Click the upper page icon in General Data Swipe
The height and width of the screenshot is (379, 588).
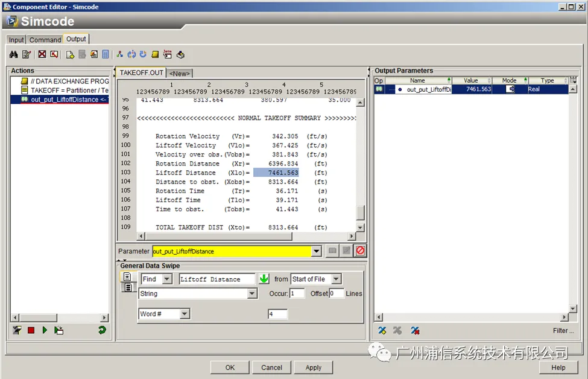(x=127, y=277)
